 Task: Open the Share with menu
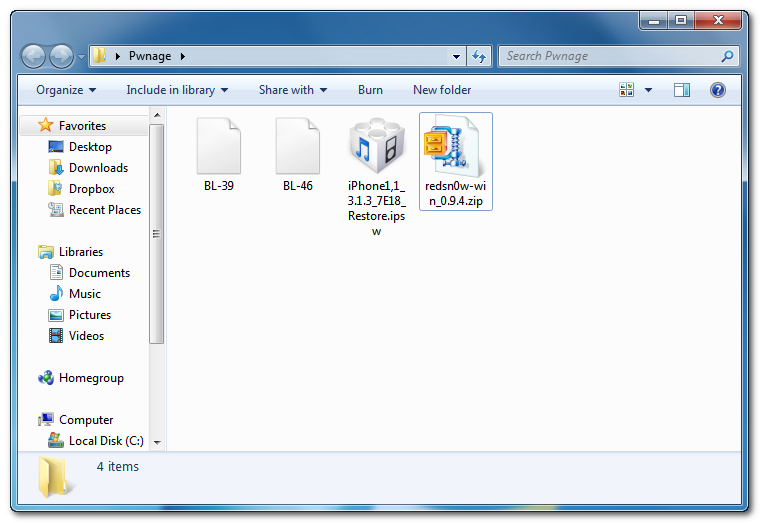click(292, 90)
